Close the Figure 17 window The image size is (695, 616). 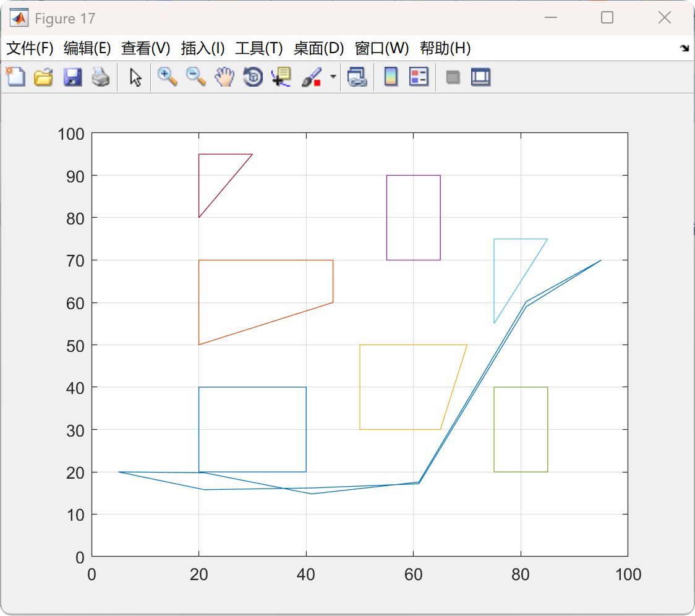point(665,18)
